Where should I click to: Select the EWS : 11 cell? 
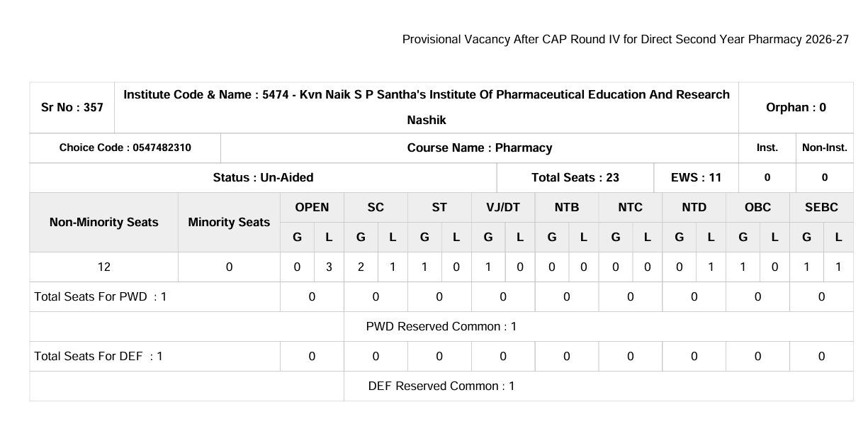point(697,178)
